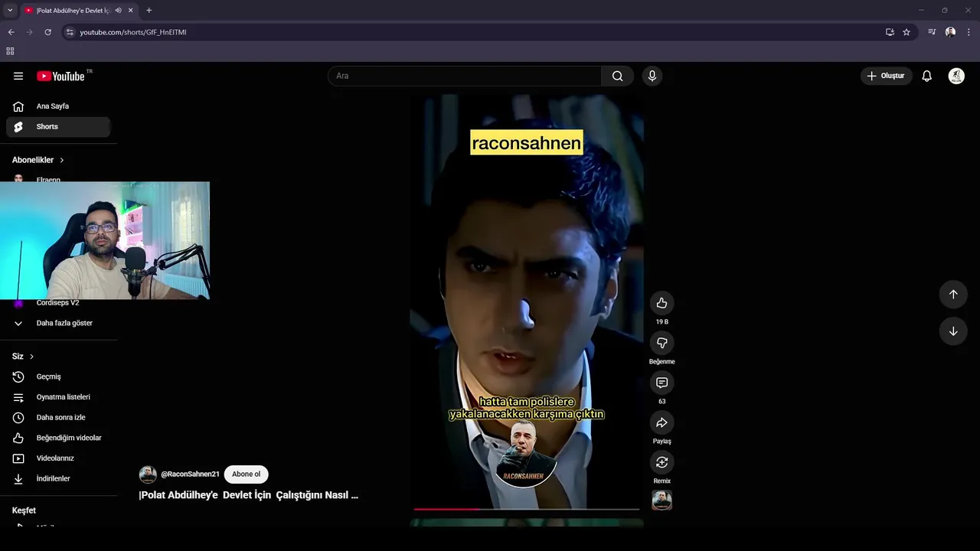Viewport: 980px width, 551px height.
Task: Open Geçmiş history
Action: coord(58,377)
